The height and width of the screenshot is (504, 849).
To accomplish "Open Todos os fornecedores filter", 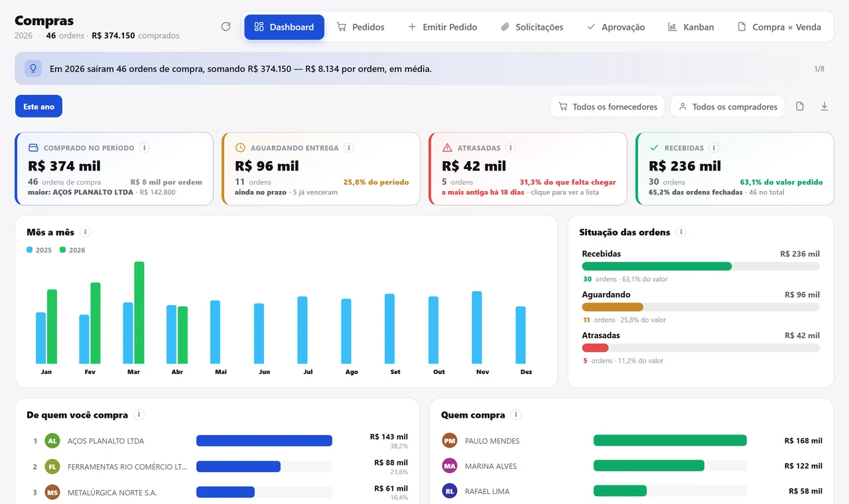I will click(608, 106).
